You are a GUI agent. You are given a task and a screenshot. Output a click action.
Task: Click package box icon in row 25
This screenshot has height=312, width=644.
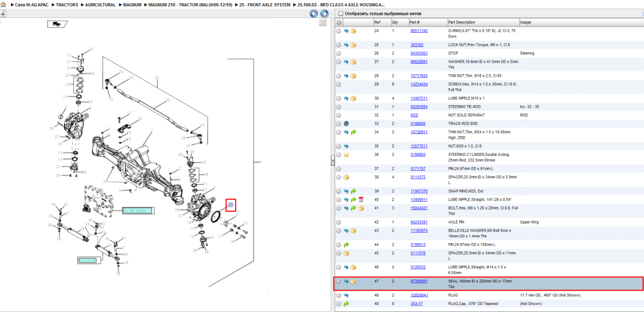(353, 45)
